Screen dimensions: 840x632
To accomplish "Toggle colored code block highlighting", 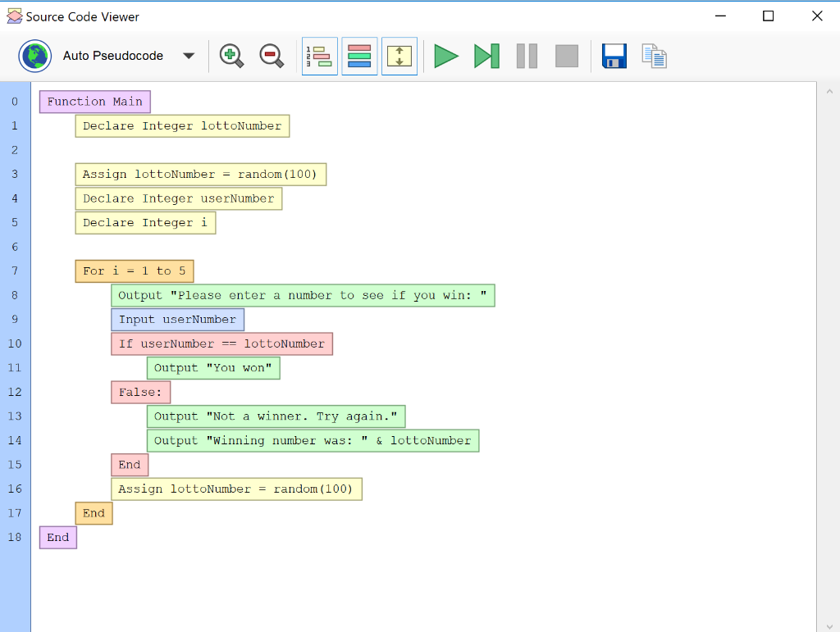I will [359, 56].
